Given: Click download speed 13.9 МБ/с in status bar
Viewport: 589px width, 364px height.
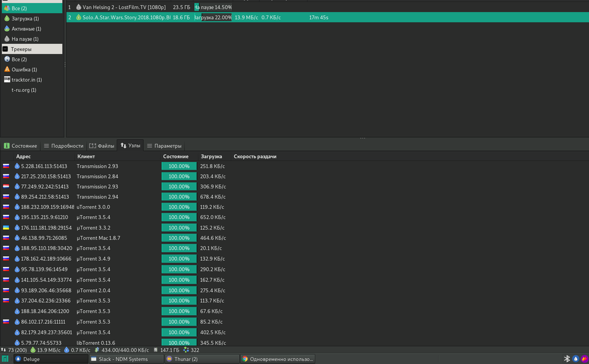Looking at the screenshot, I should point(49,350).
